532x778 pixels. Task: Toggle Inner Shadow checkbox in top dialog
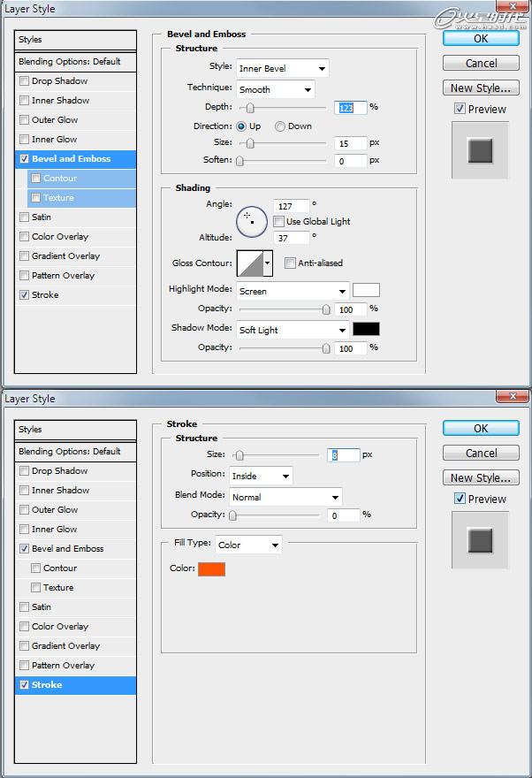[x=24, y=100]
